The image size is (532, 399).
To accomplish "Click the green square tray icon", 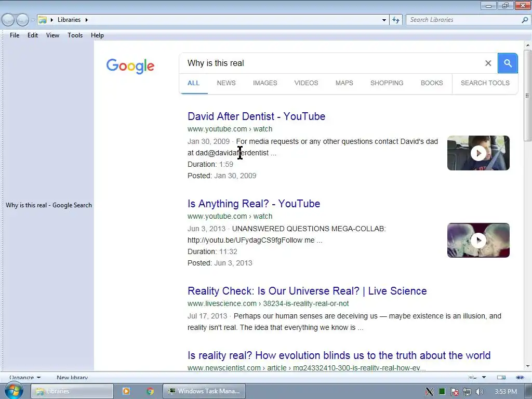I will (442, 392).
